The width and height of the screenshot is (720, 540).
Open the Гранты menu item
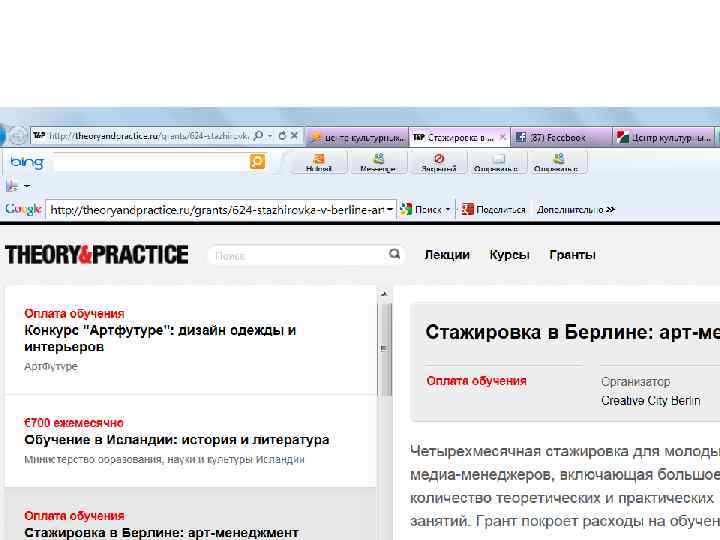click(x=572, y=255)
